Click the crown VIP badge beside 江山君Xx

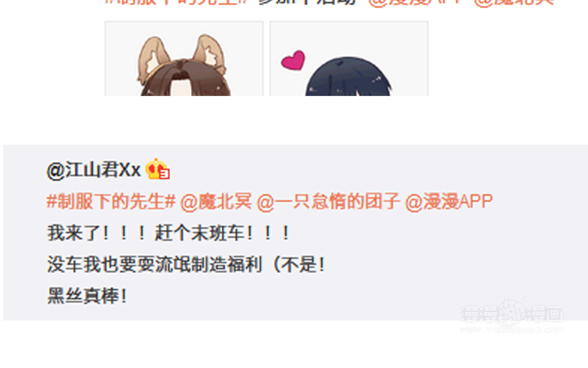coord(158,169)
